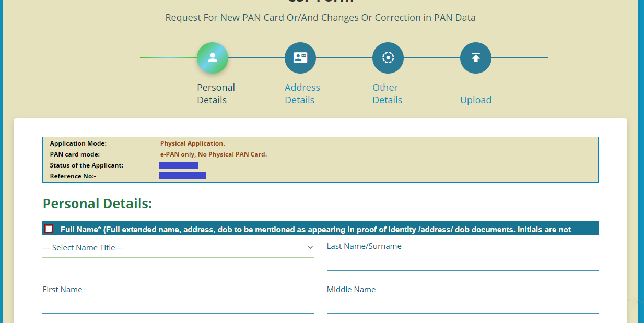This screenshot has width=644, height=323.
Task: Click the "e-PAN only, No Physical PAN Card." text
Action: tap(213, 154)
